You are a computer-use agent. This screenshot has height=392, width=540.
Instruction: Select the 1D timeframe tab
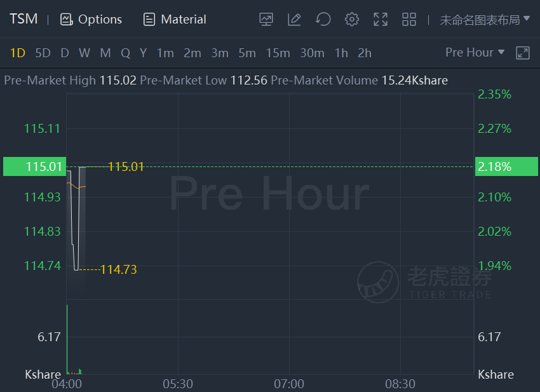coord(18,53)
